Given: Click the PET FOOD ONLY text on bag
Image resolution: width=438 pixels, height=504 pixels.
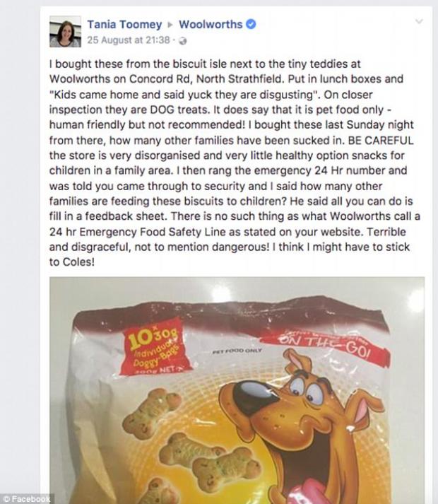Looking at the screenshot, I should (237, 351).
